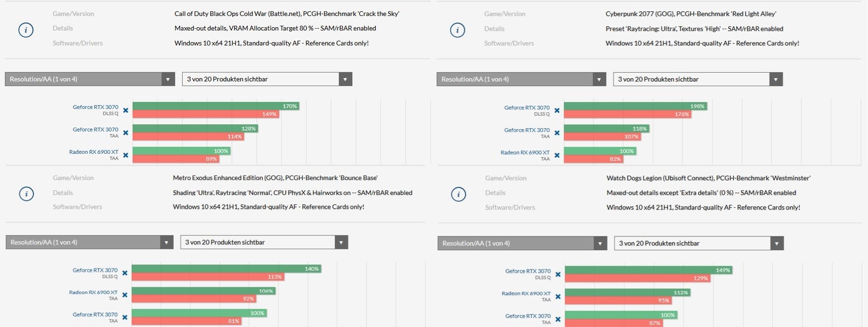Click the green 170% bar in Call of Duty chart

pos(216,106)
